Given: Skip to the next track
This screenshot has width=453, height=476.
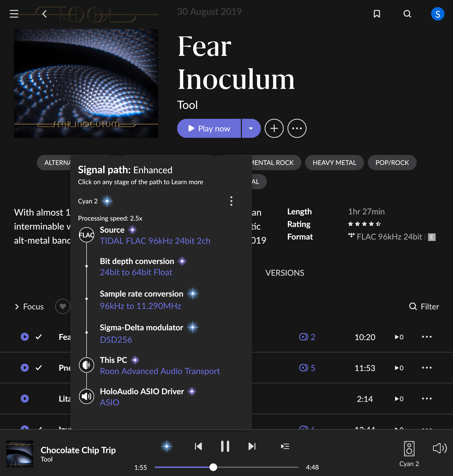Looking at the screenshot, I should tap(252, 446).
